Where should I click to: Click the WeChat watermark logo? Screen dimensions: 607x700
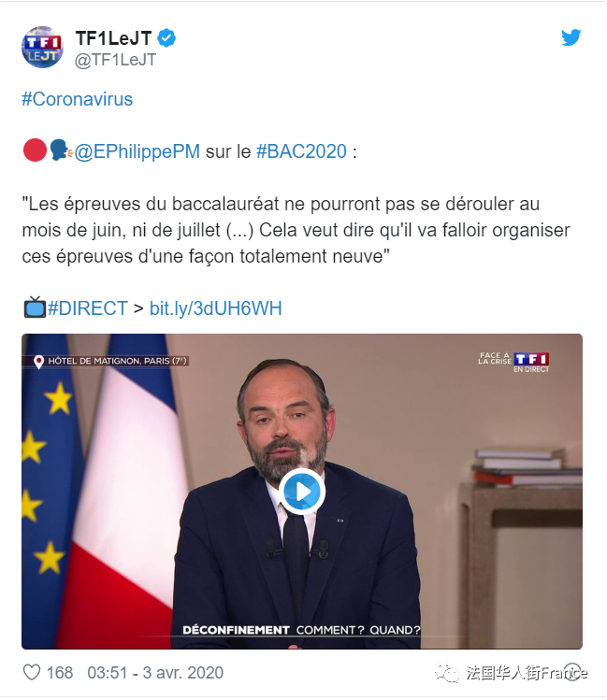[x=447, y=672]
